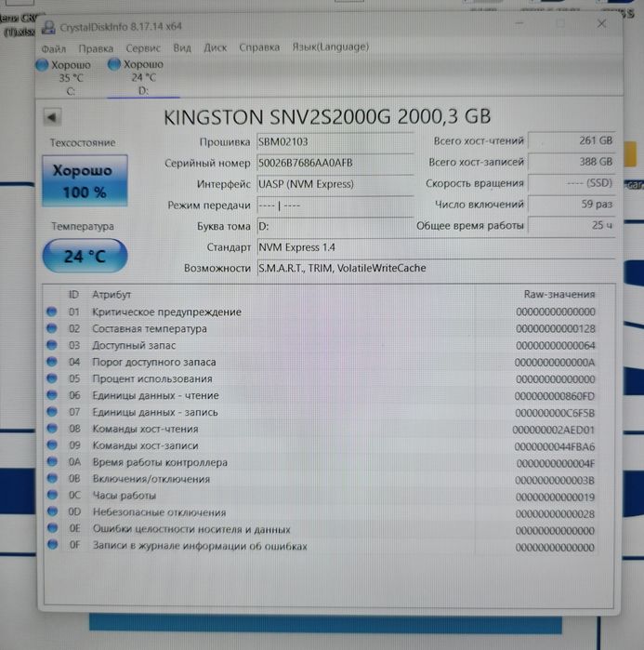Select the Единицы данных - чтение row

(322, 395)
